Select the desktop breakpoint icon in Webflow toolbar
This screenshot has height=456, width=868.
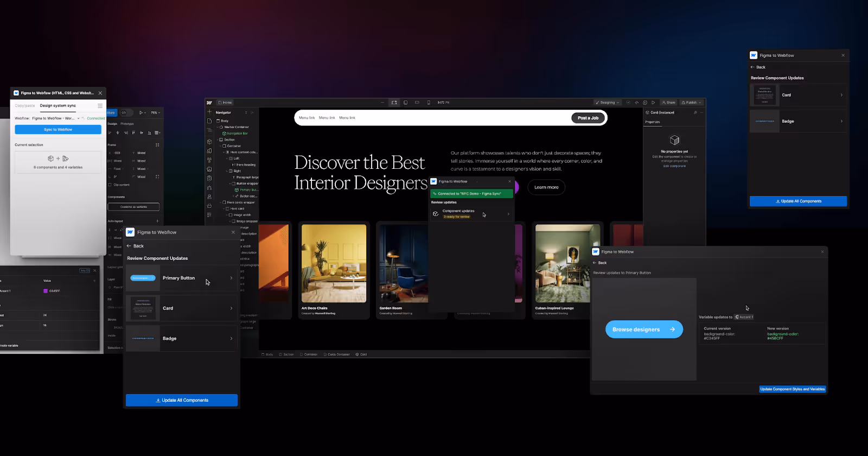tap(394, 103)
